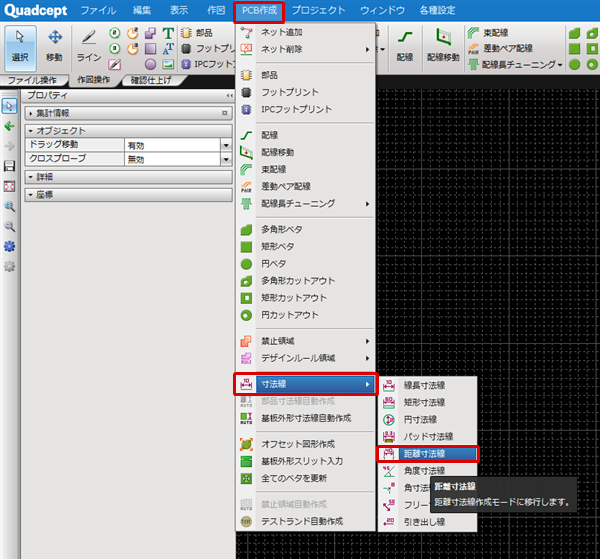Click the 部品 ribbon button

point(197,33)
